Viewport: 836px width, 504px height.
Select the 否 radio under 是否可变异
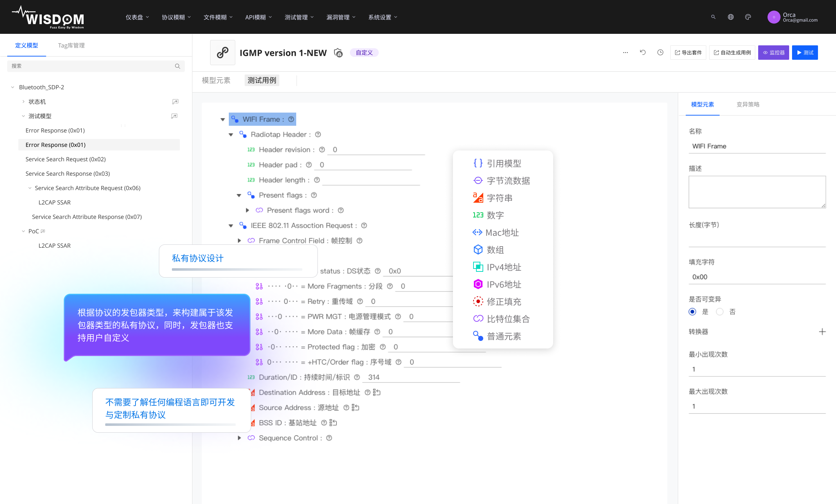pos(720,312)
